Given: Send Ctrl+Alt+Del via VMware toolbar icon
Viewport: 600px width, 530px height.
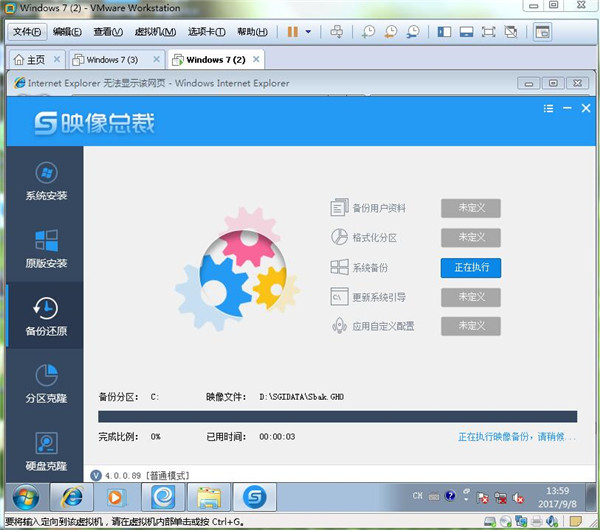Looking at the screenshot, I should click(337, 31).
